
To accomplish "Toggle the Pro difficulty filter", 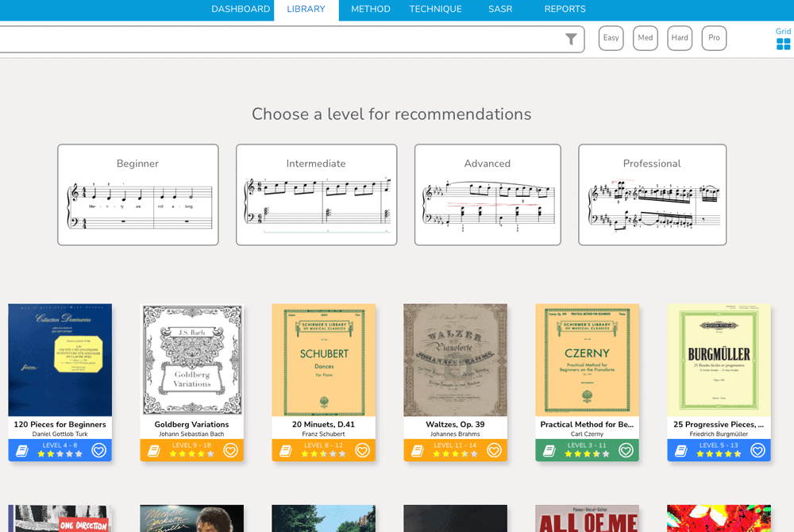I will 713,37.
